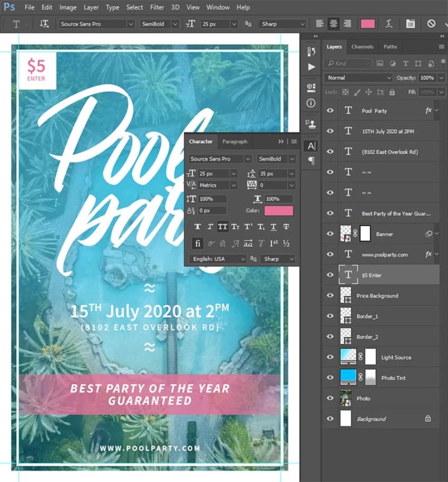
Task: Open the Actions panel play icon
Action: click(311, 67)
